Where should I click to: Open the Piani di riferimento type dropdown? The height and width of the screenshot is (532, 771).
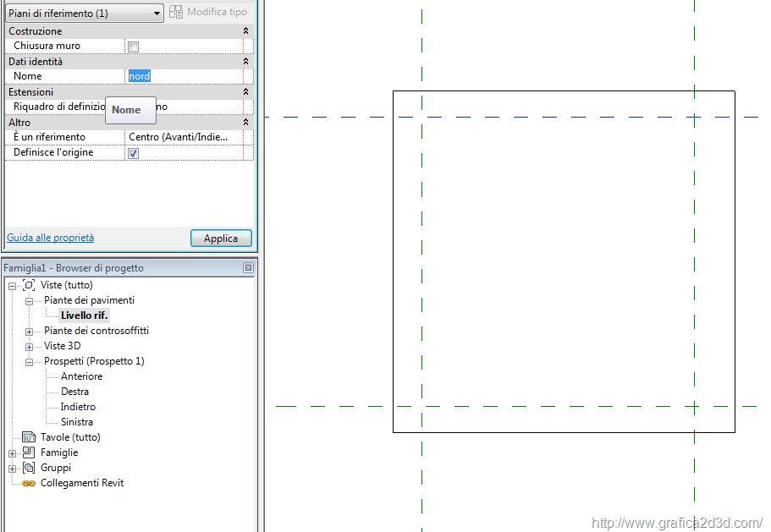point(157,14)
